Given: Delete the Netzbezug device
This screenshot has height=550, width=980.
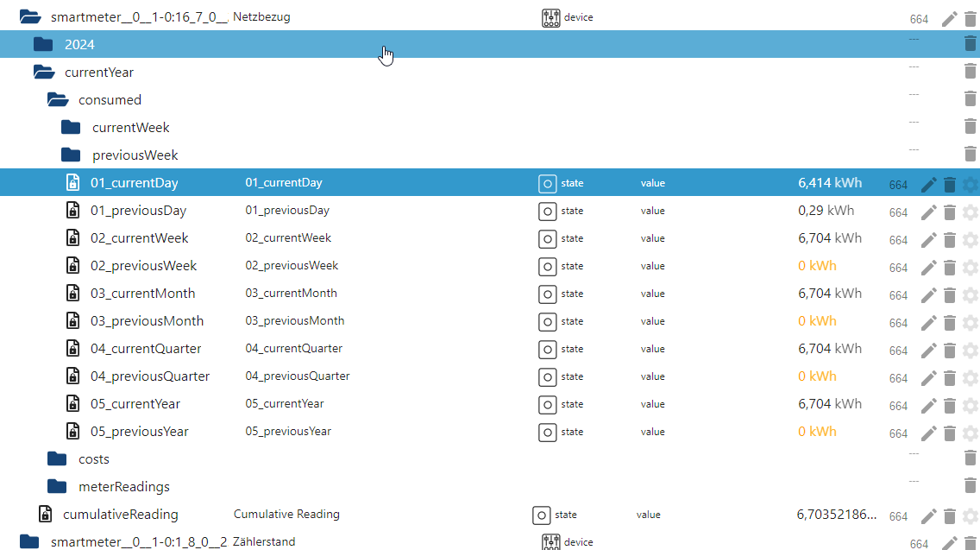Looking at the screenshot, I should (970, 19).
